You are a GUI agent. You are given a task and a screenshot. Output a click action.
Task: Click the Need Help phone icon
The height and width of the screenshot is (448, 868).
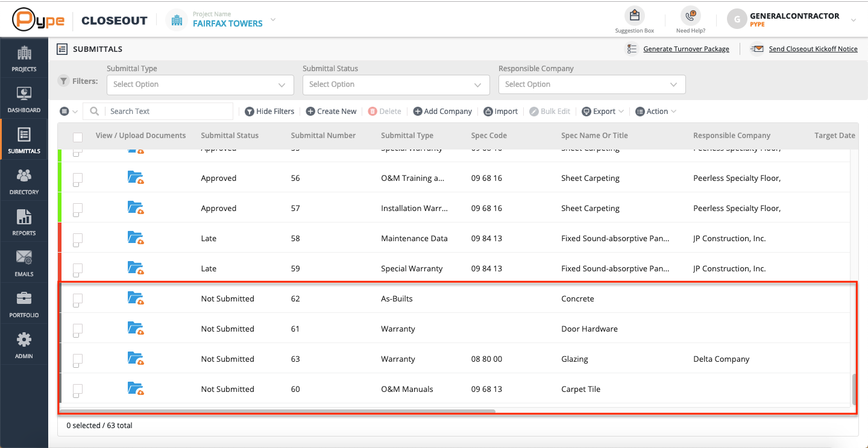(690, 16)
